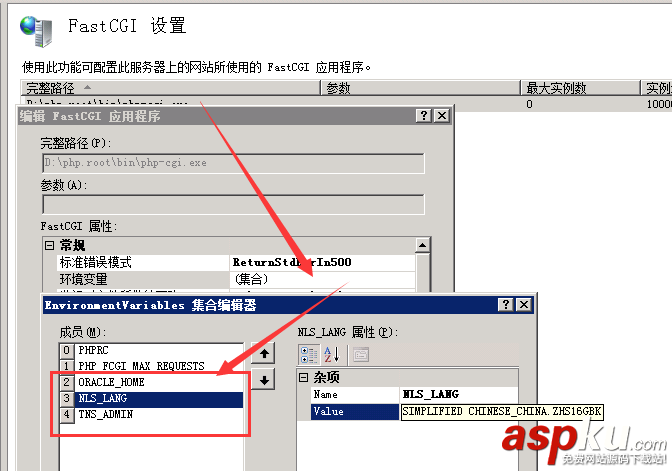Sort list by 完整路径 column header
The width and height of the screenshot is (672, 471).
[x=171, y=88]
